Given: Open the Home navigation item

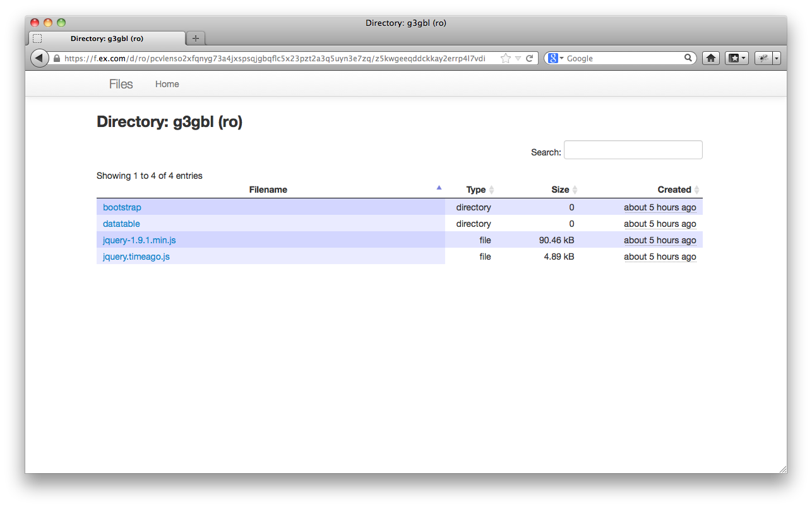Looking at the screenshot, I should coord(167,84).
